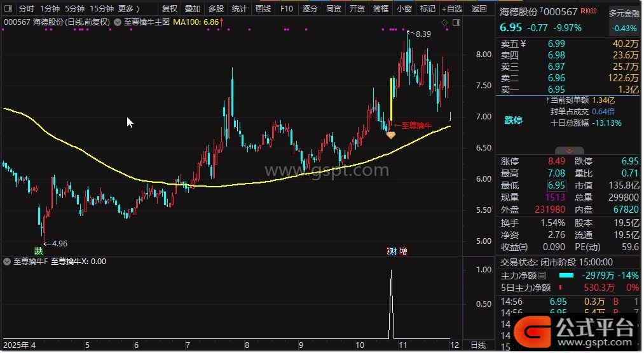The image size is (644, 353).
Task: Switch to the 15分钟 period tab
Action: [x=102, y=9]
